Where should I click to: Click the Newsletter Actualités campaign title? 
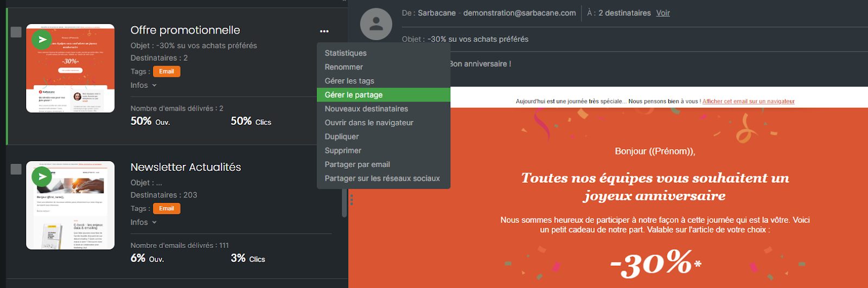[x=186, y=168]
